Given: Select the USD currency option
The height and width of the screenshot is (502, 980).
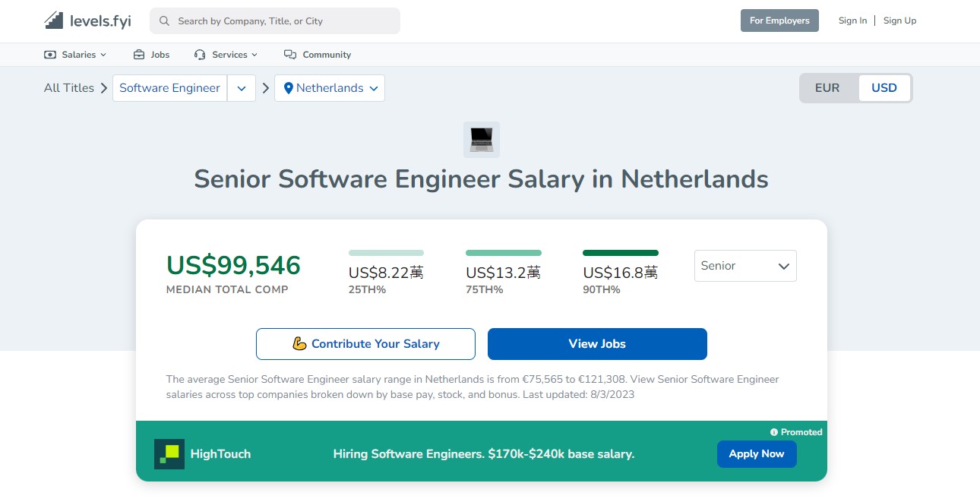Looking at the screenshot, I should pyautogui.click(x=884, y=88).
